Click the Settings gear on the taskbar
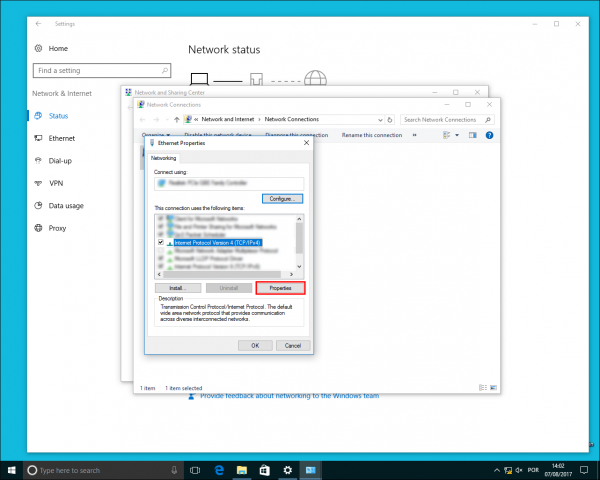Viewport: 600px width, 480px height. tap(287, 470)
